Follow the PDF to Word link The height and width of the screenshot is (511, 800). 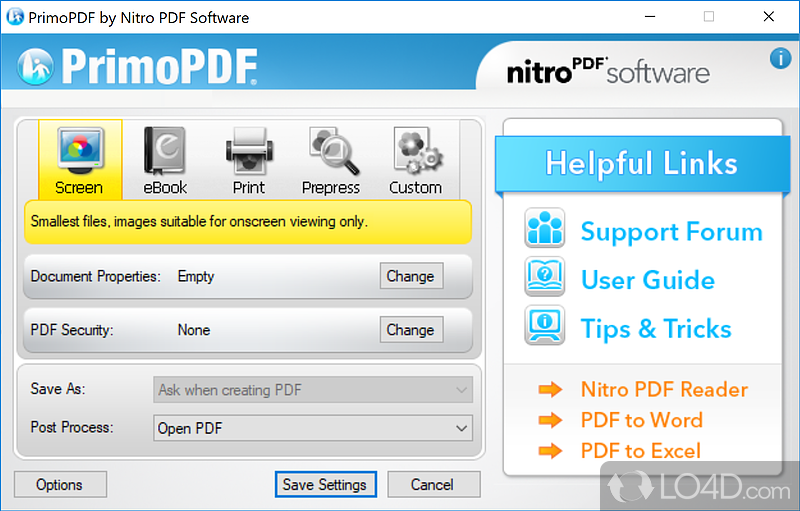[642, 420]
